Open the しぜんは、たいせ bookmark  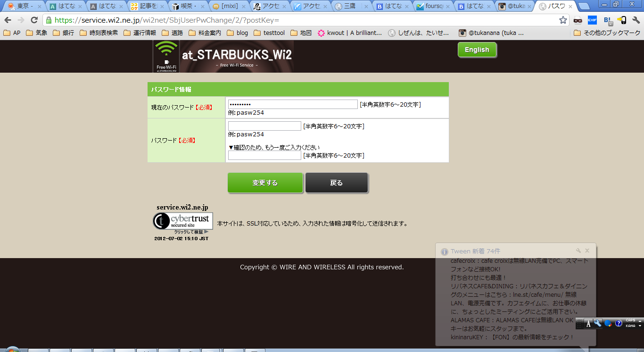tap(419, 33)
